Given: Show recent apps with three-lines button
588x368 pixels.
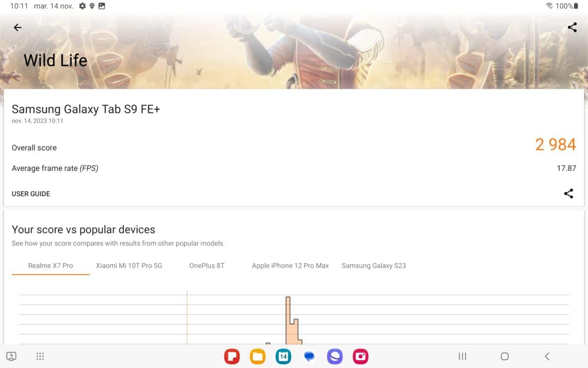Looking at the screenshot, I should 462,356.
